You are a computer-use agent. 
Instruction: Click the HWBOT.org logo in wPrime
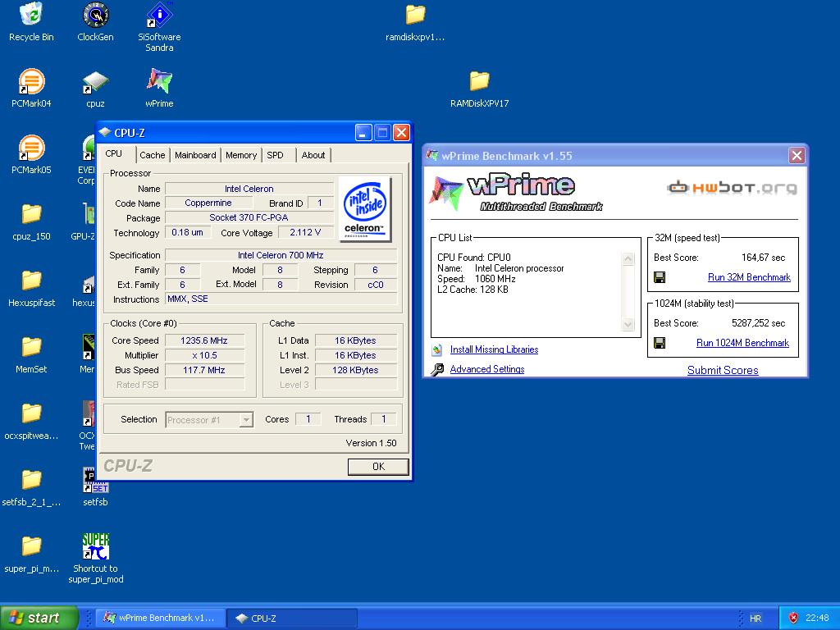732,188
